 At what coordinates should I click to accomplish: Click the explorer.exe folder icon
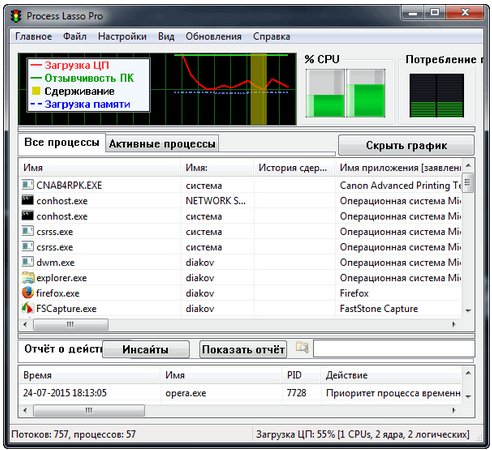tap(28, 277)
